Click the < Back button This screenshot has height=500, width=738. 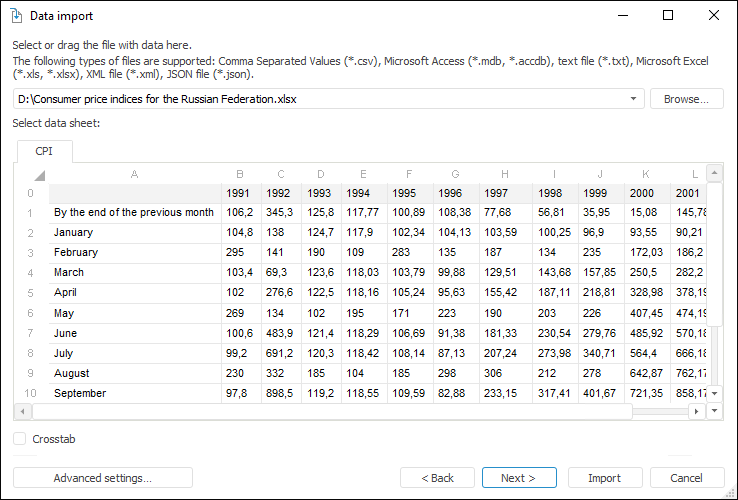437,478
